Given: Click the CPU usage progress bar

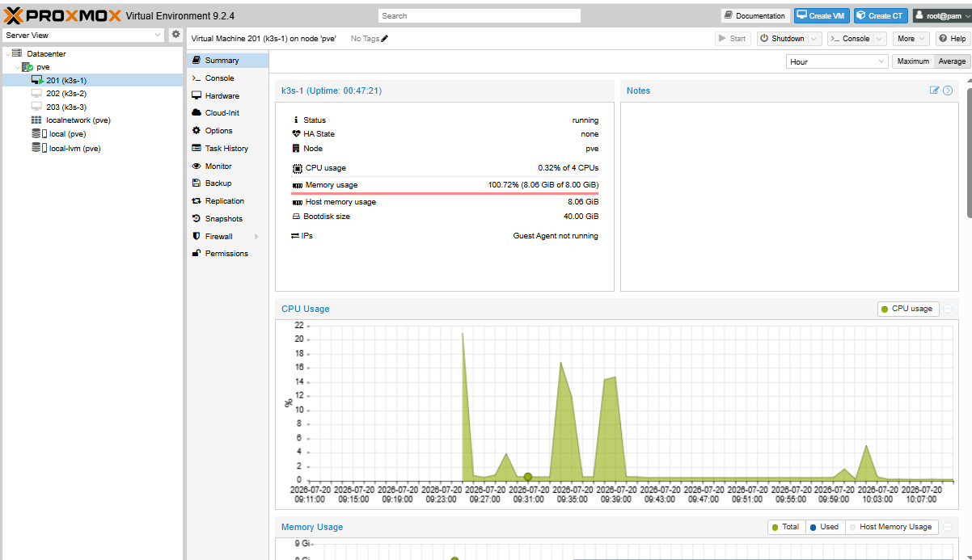Looking at the screenshot, I should point(445,177).
